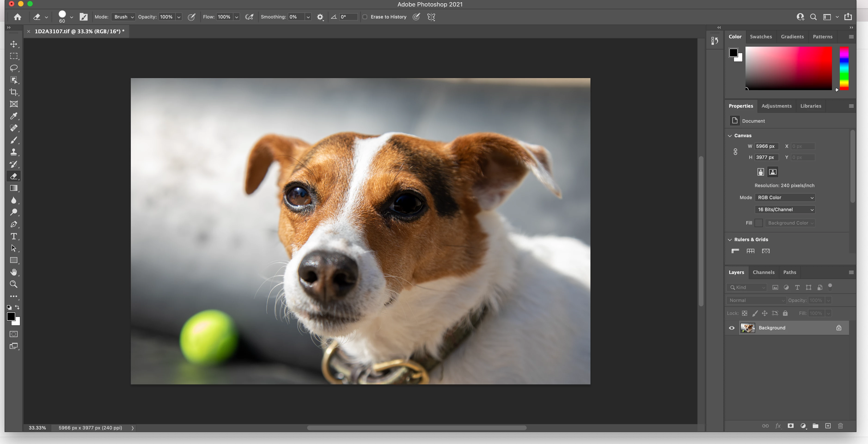Click the hue spectrum slider bar
The width and height of the screenshot is (868, 444).
(844, 68)
